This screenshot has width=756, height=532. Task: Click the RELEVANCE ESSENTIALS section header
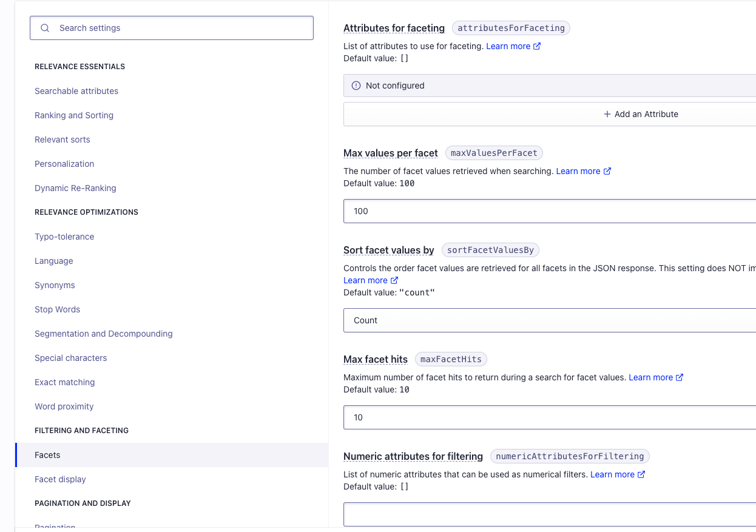tap(80, 67)
